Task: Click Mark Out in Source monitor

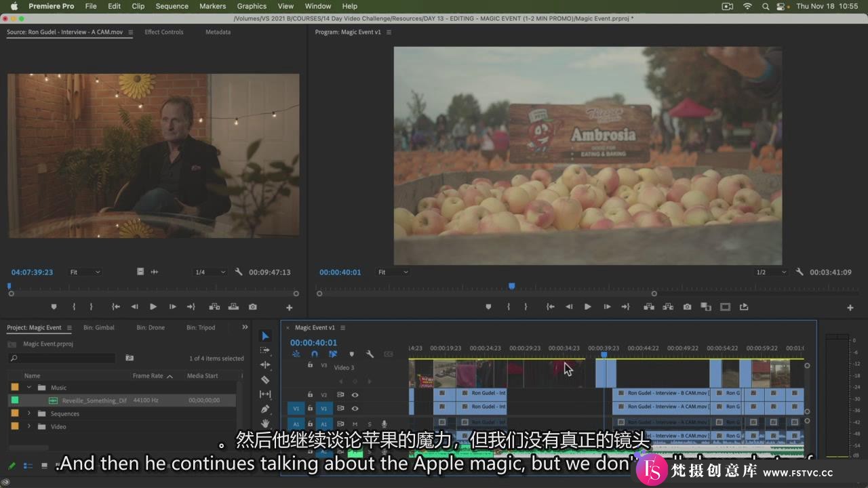Action: 91,307
